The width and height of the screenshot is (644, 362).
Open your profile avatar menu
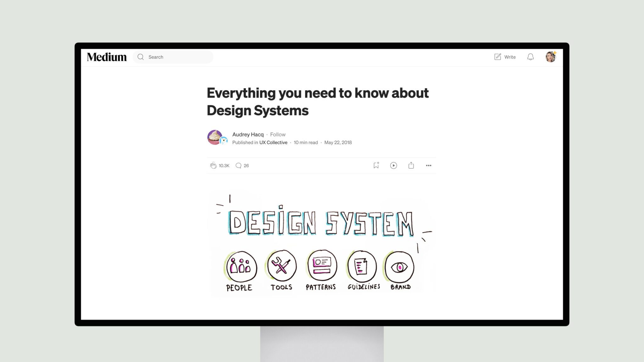[x=551, y=57]
